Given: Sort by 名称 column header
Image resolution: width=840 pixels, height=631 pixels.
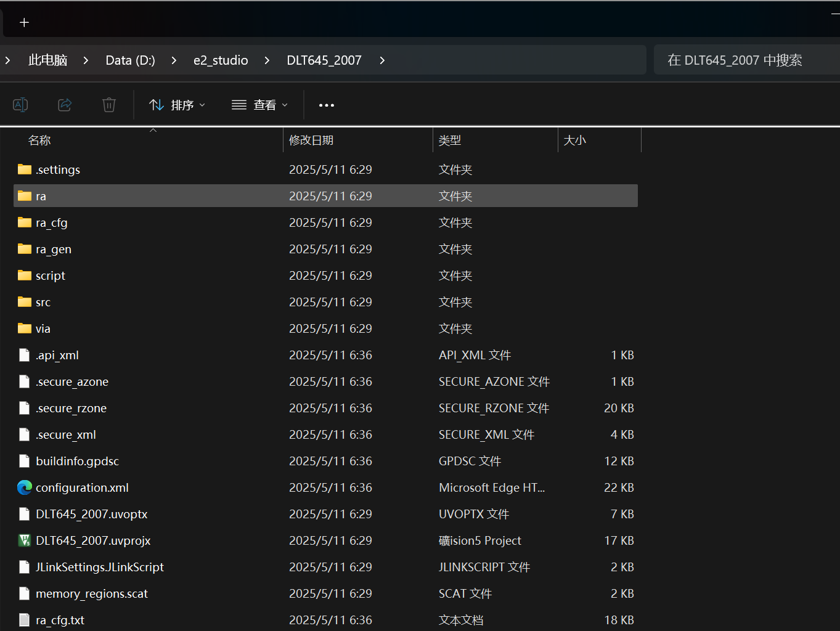Looking at the screenshot, I should (x=39, y=140).
